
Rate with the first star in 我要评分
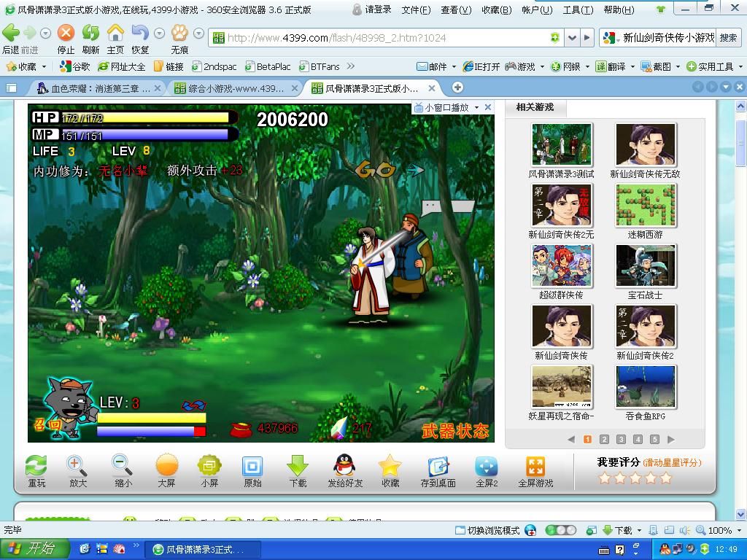[x=605, y=478]
